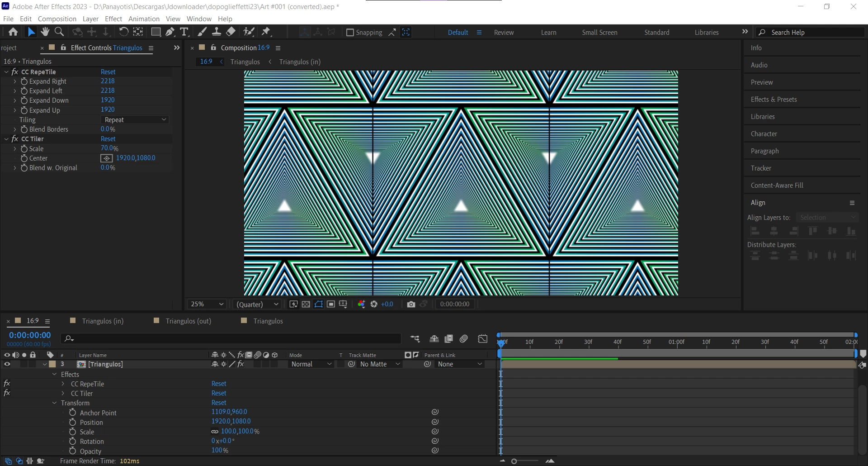Enable motion blur timeline switch
Image resolution: width=868 pixels, height=466 pixels.
coord(464,338)
